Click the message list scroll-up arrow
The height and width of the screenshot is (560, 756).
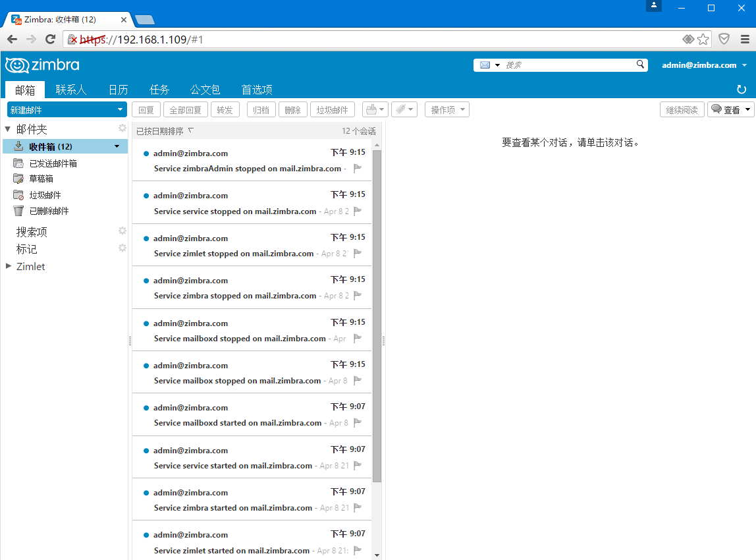coord(377,145)
